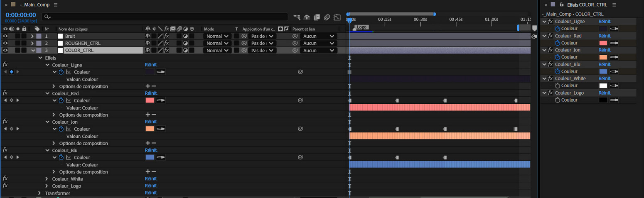Click the stopwatch for Couleur_Red's Couleur property

click(61, 100)
